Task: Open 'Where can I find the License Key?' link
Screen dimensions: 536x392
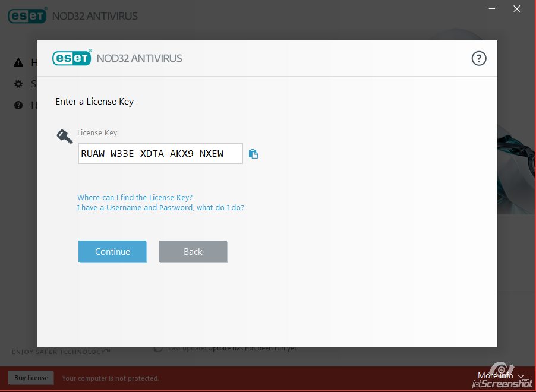Action: [135, 197]
